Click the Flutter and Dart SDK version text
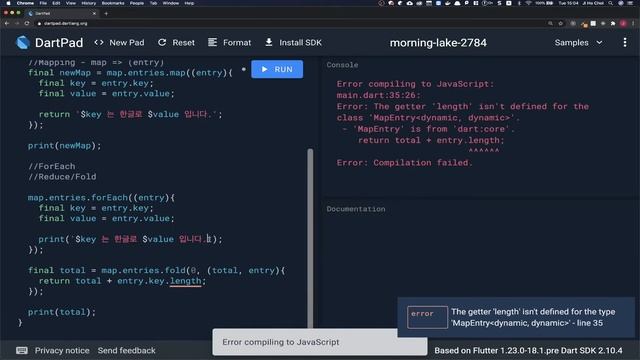 click(x=528, y=350)
